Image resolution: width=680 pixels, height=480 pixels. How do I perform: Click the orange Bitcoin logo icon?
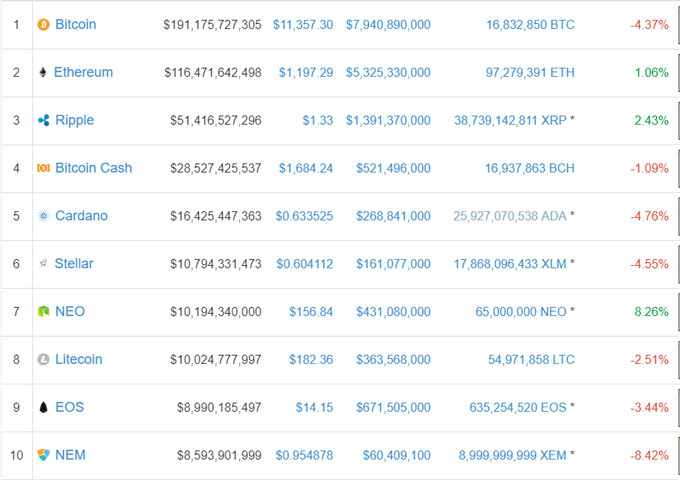(x=43, y=25)
